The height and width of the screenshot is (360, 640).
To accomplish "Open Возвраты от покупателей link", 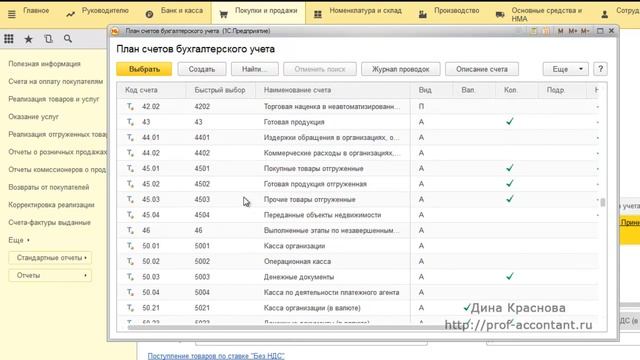I will [x=49, y=187].
